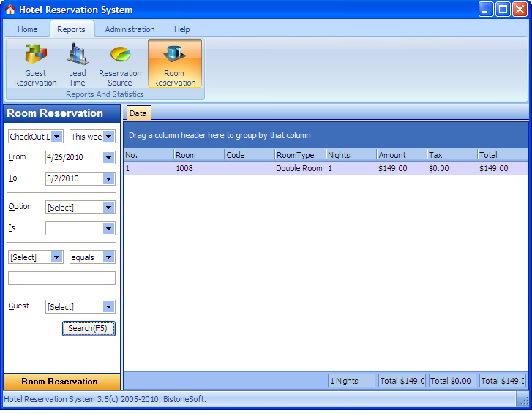The width and height of the screenshot is (532, 413).
Task: Open the Lead Time report
Action: (x=78, y=64)
